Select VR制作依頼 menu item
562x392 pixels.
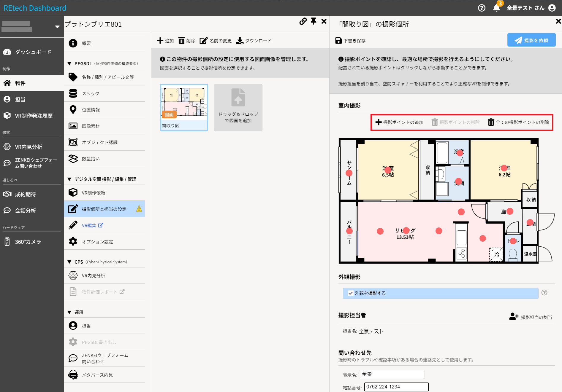(94, 193)
